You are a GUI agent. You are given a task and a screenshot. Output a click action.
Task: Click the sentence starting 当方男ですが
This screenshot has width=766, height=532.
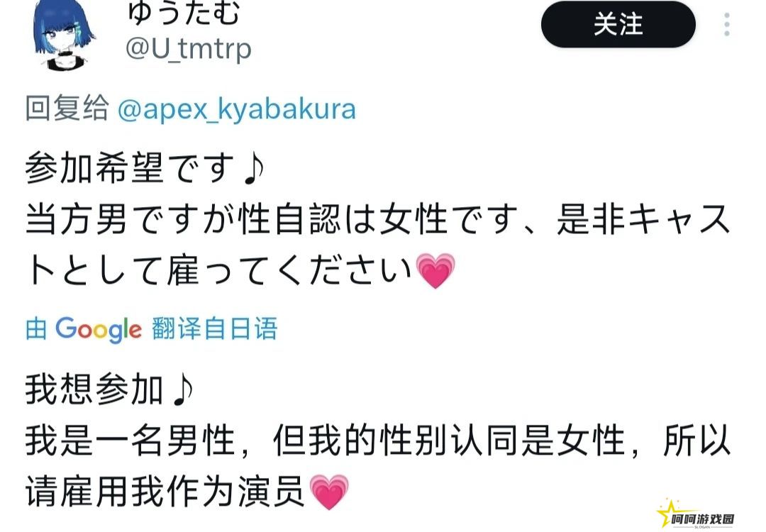pyautogui.click(x=377, y=244)
